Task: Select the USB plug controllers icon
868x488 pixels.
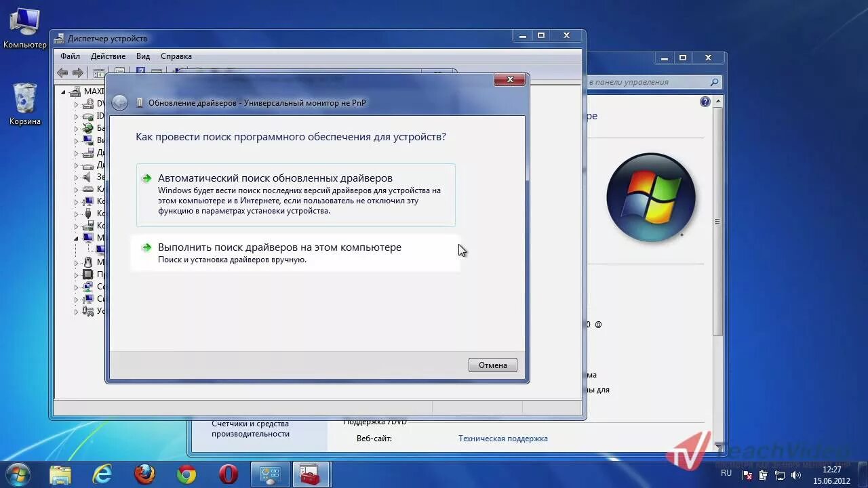Action: point(87,213)
